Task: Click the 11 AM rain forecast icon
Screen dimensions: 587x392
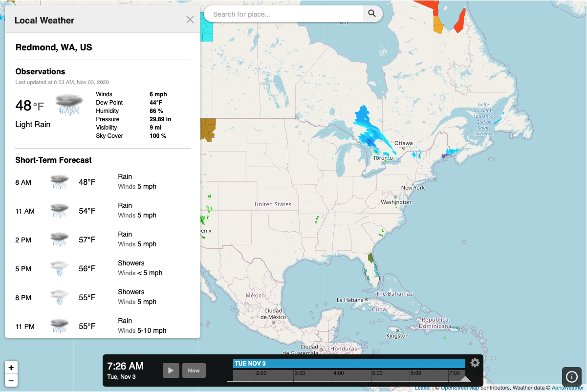Action: [x=59, y=210]
